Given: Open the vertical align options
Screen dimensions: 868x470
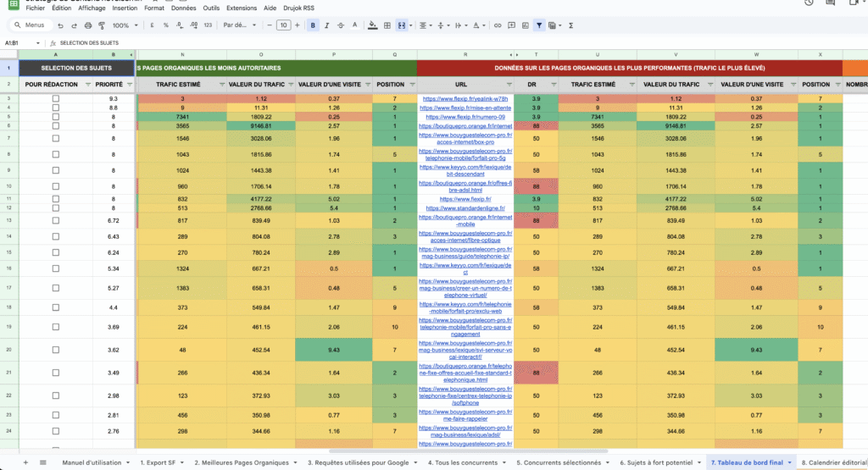Looking at the screenshot, I should 441,25.
